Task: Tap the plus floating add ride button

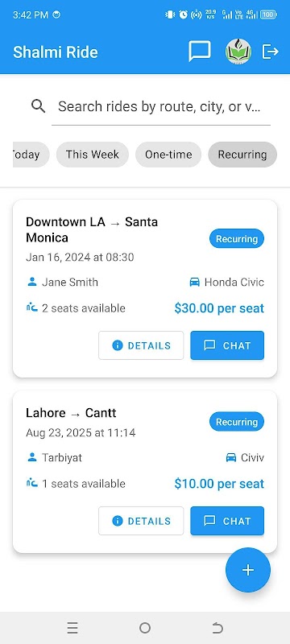Action: 248,570
